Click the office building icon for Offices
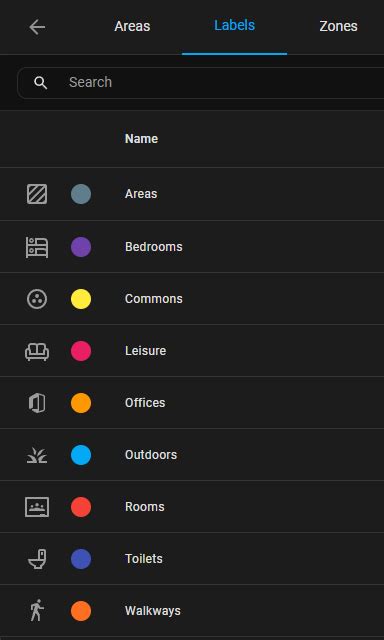 click(x=37, y=403)
